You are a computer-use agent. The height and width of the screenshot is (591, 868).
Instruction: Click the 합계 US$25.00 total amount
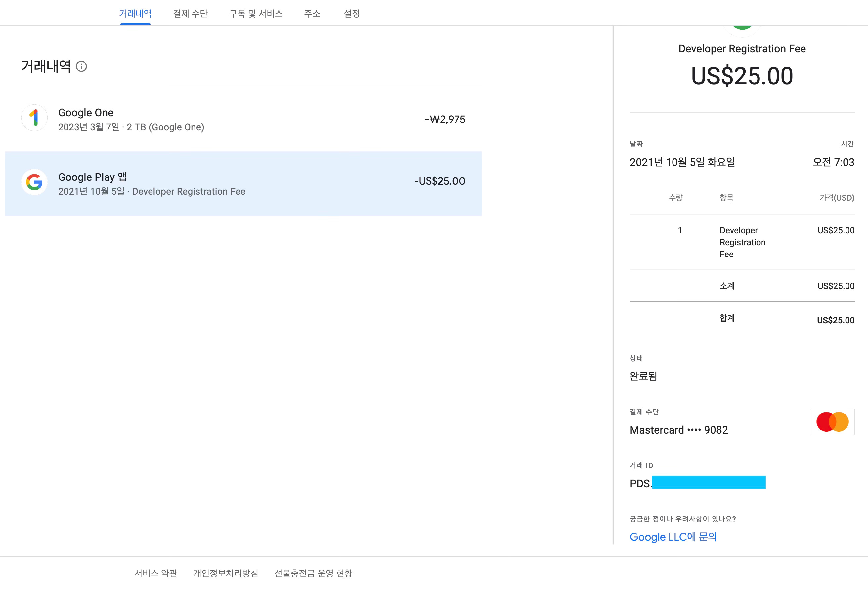pyautogui.click(x=836, y=320)
